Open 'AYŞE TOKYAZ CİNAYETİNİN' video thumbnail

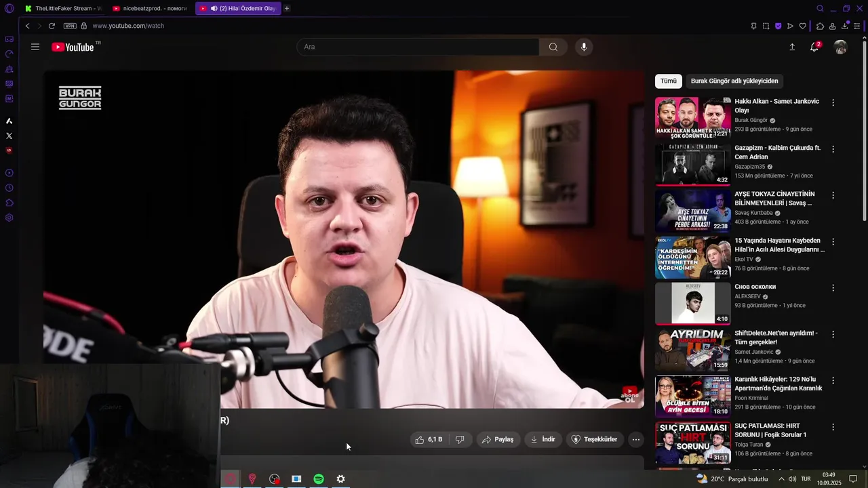pyautogui.click(x=693, y=211)
